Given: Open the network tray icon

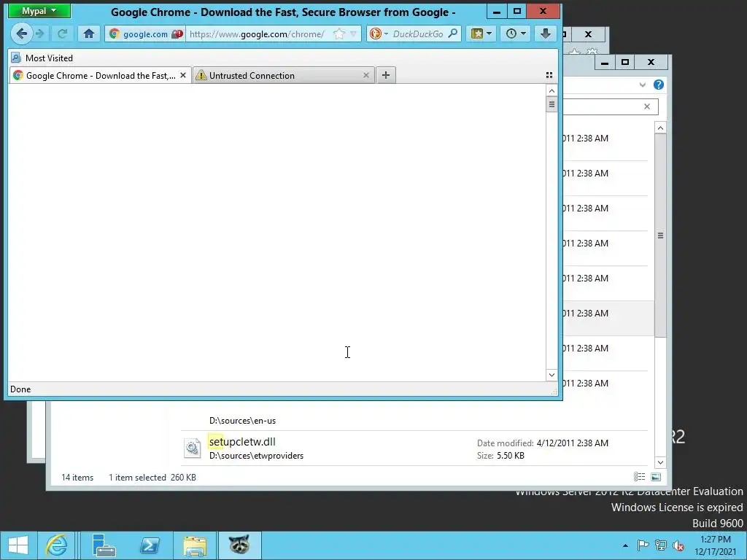Looking at the screenshot, I should coord(661,545).
